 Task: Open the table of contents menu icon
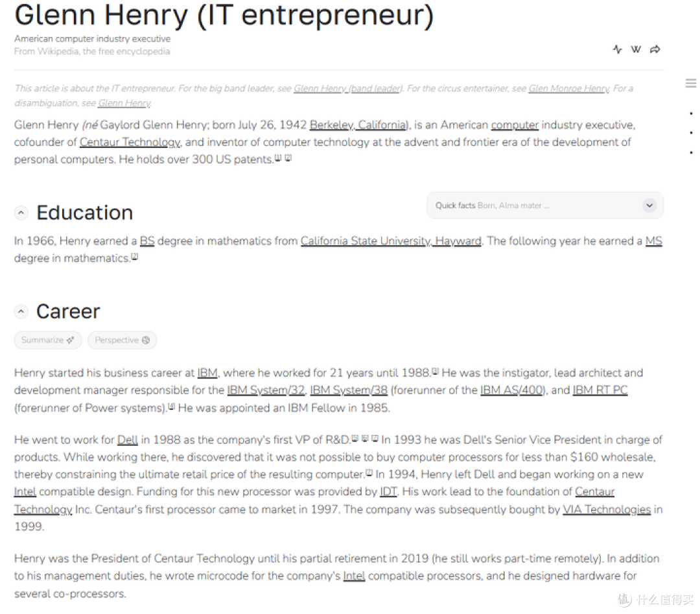click(691, 83)
